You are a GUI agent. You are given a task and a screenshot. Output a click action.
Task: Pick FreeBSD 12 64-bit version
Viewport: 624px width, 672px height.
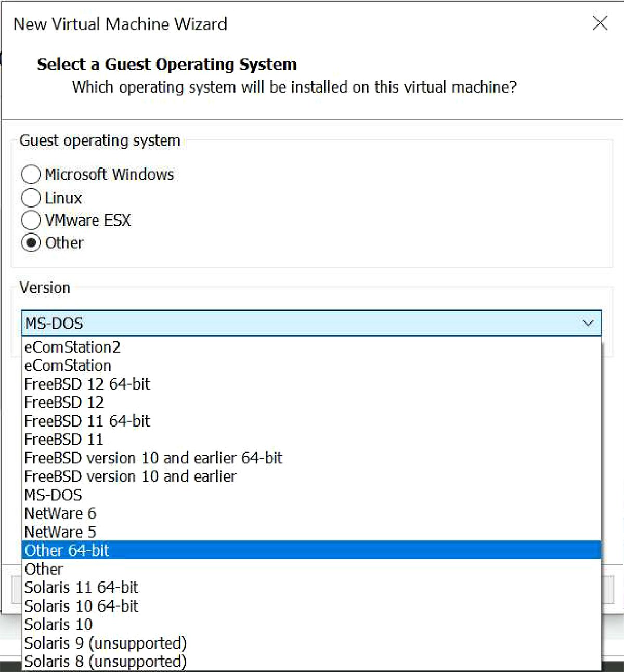pos(87,384)
